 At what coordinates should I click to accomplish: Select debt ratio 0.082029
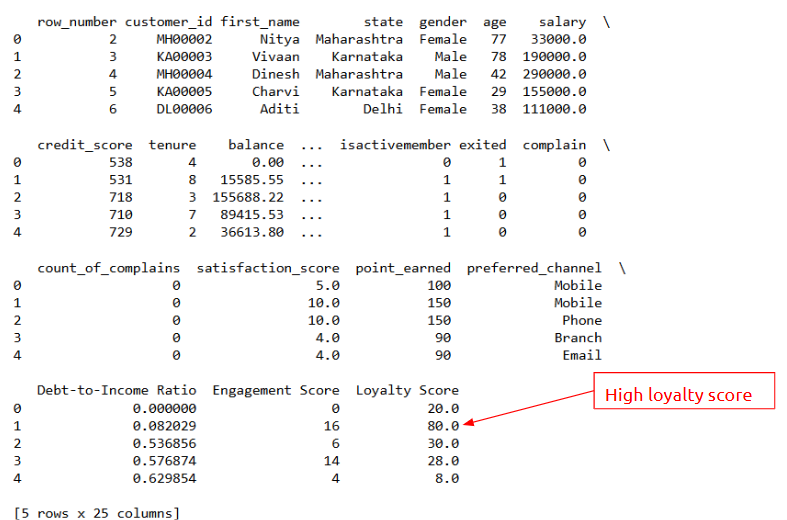(x=165, y=426)
